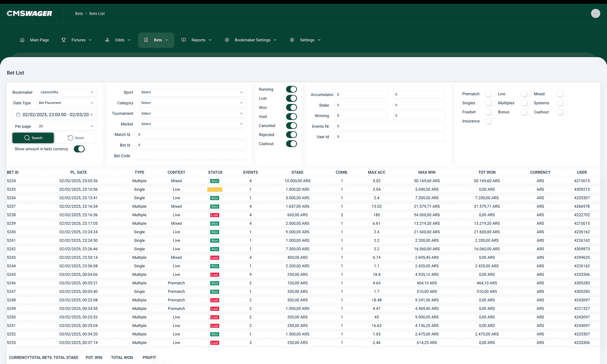Open the Date Type dropdown
607x364 pixels.
click(67, 103)
